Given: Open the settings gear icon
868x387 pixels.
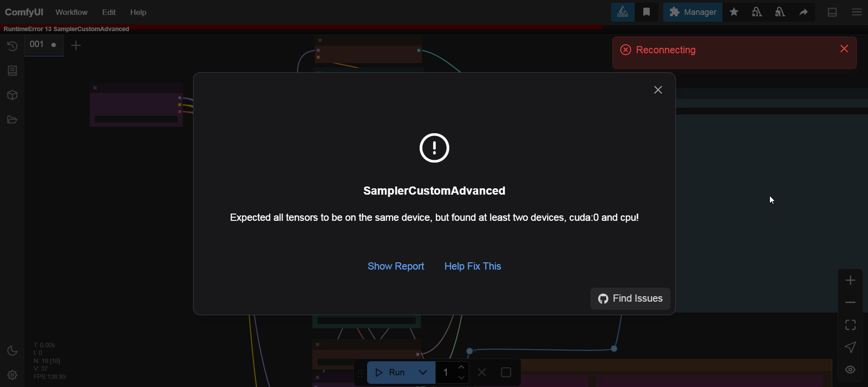Looking at the screenshot, I should click(12, 375).
